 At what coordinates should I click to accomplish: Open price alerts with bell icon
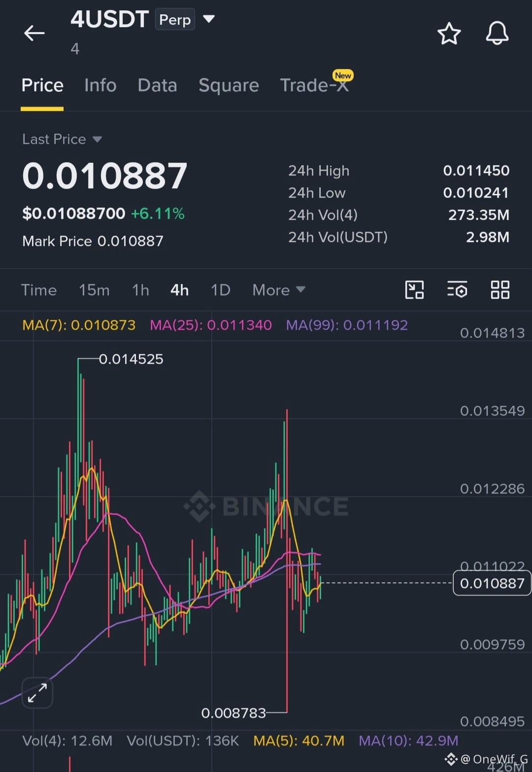tap(497, 33)
